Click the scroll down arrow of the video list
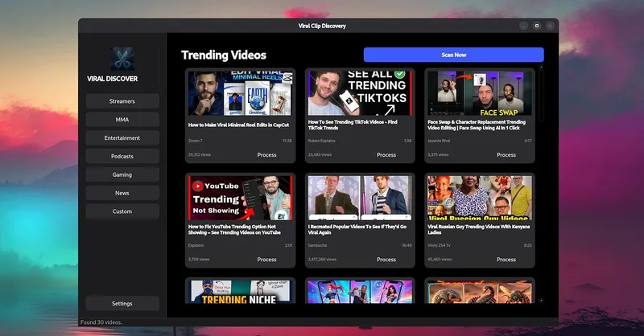 pos(541,301)
